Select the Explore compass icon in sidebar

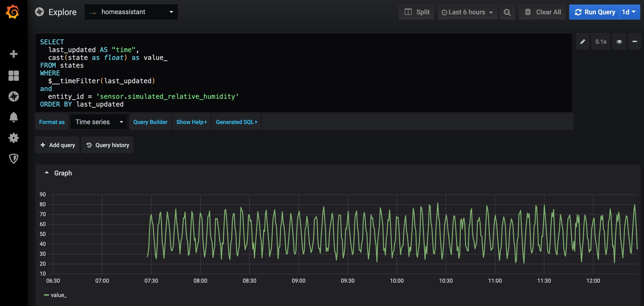click(13, 96)
